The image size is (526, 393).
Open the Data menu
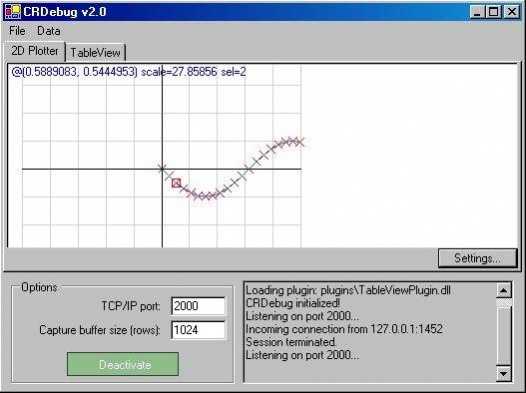[x=49, y=31]
